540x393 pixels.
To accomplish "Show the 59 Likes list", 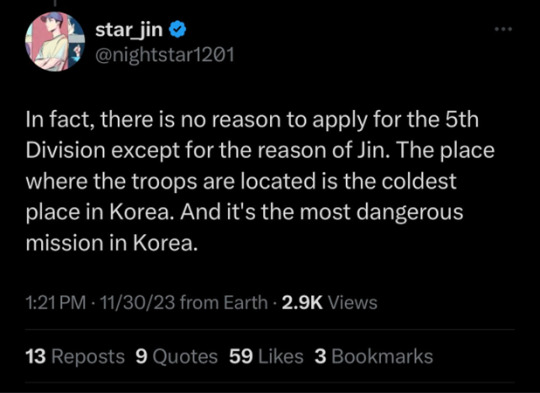I will tap(267, 356).
